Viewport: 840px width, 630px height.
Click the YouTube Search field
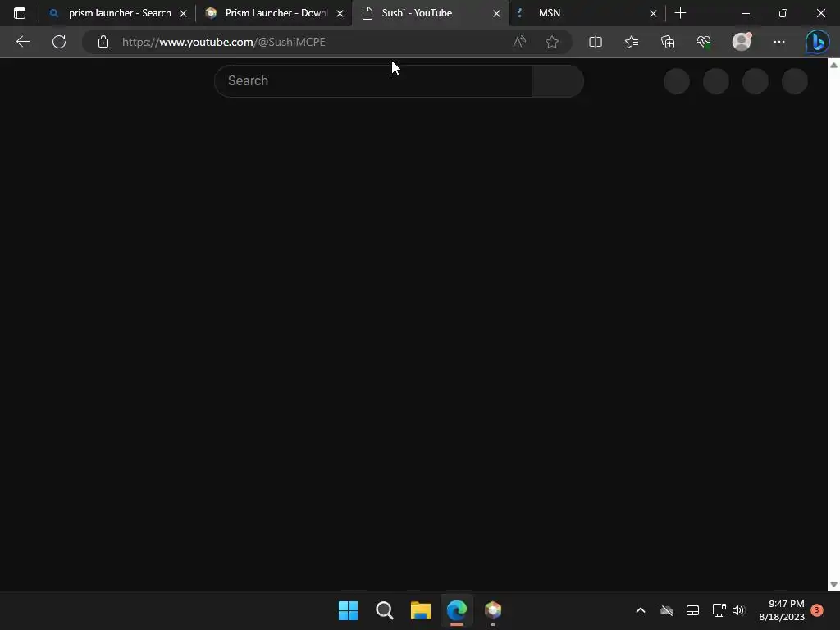coord(373,81)
